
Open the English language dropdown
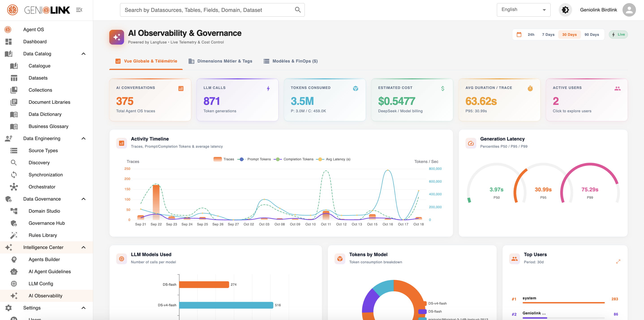pos(524,10)
